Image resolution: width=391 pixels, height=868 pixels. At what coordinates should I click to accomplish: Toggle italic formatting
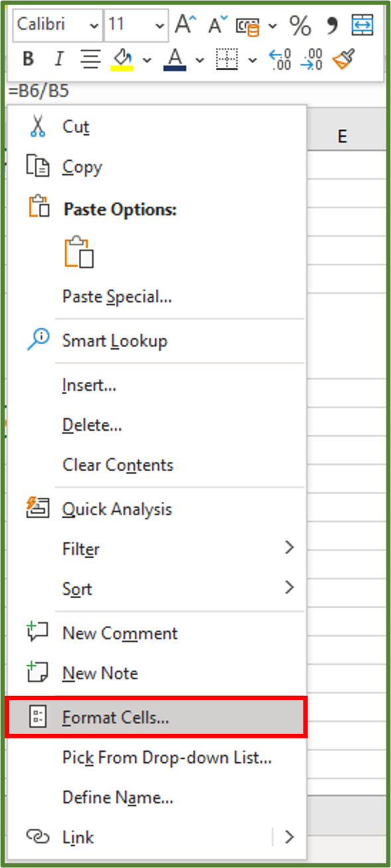coord(58,58)
